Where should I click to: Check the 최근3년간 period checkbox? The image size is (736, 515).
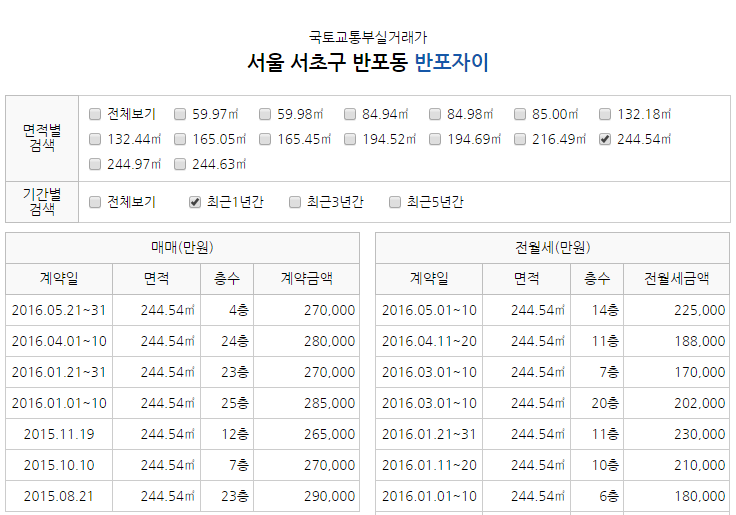[295, 202]
